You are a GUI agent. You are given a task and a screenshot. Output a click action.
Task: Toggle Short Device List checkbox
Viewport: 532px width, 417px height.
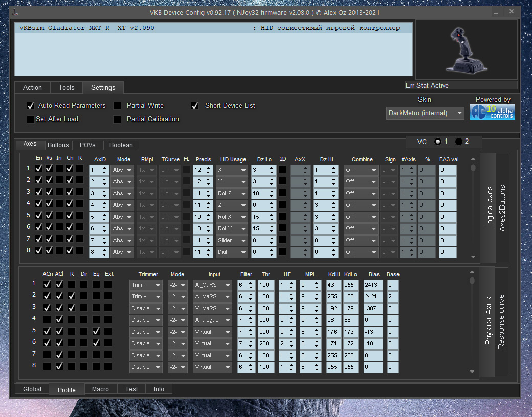point(195,106)
